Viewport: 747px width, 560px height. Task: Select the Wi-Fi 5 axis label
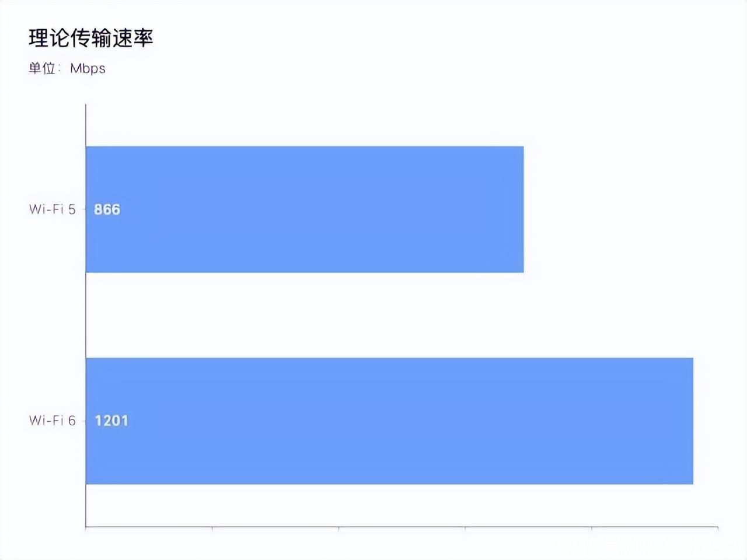coord(53,209)
